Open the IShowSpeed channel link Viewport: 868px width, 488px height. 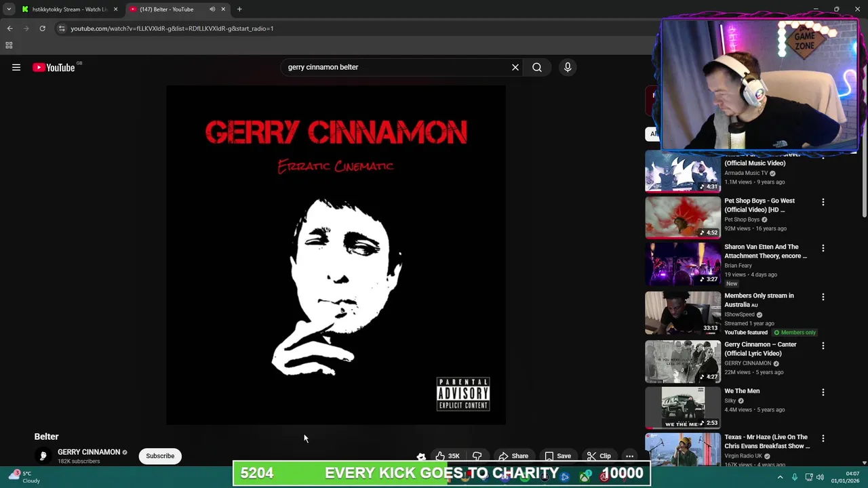(x=739, y=314)
